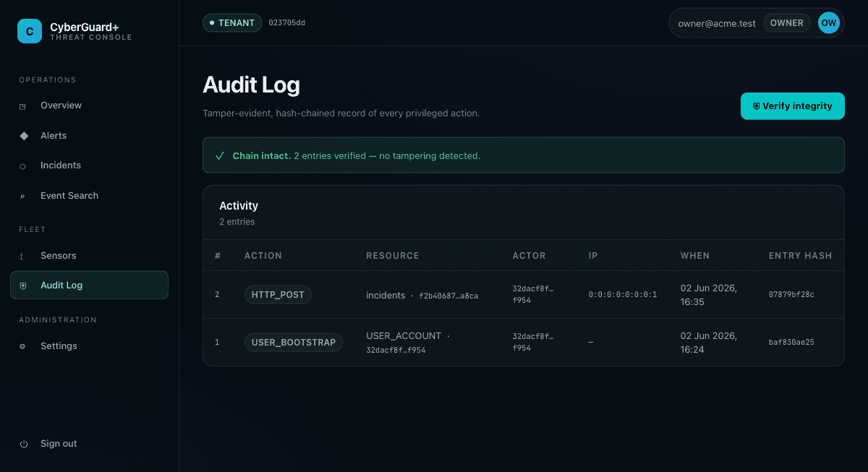This screenshot has height=472, width=868.
Task: Open Settings under Administration
Action: click(x=89, y=346)
